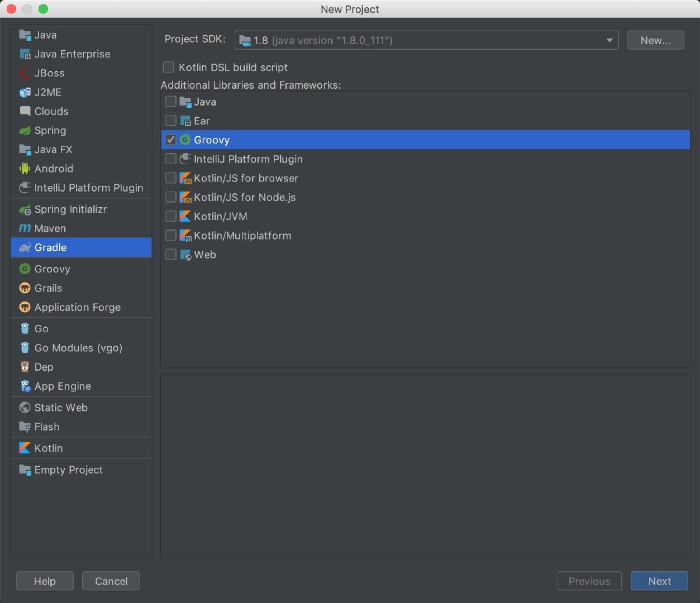Click the Kotlin/JS for browser label

[246, 178]
